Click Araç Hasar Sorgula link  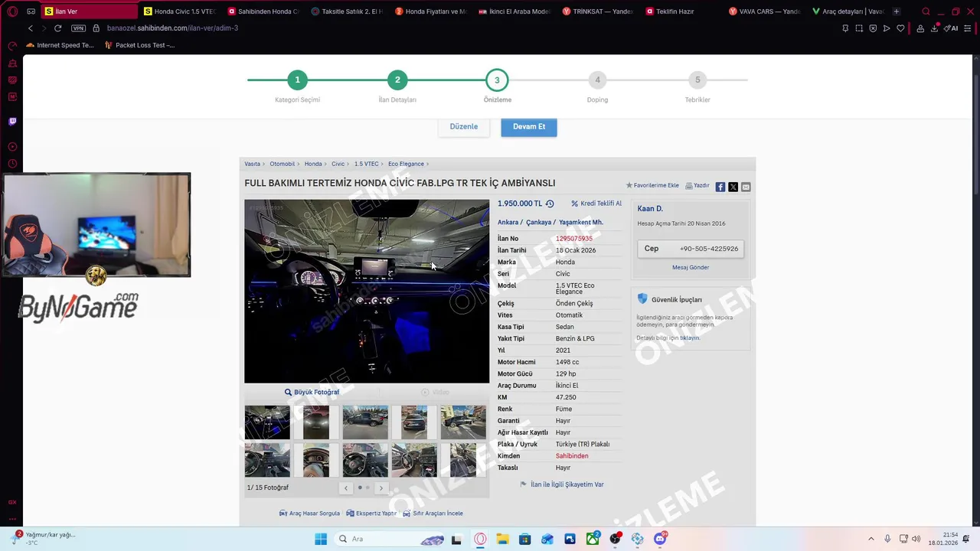click(309, 514)
